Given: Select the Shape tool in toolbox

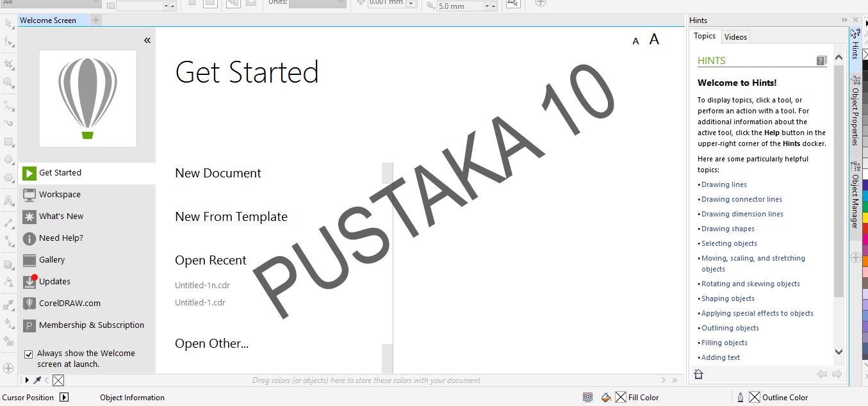Looking at the screenshot, I should (x=8, y=43).
